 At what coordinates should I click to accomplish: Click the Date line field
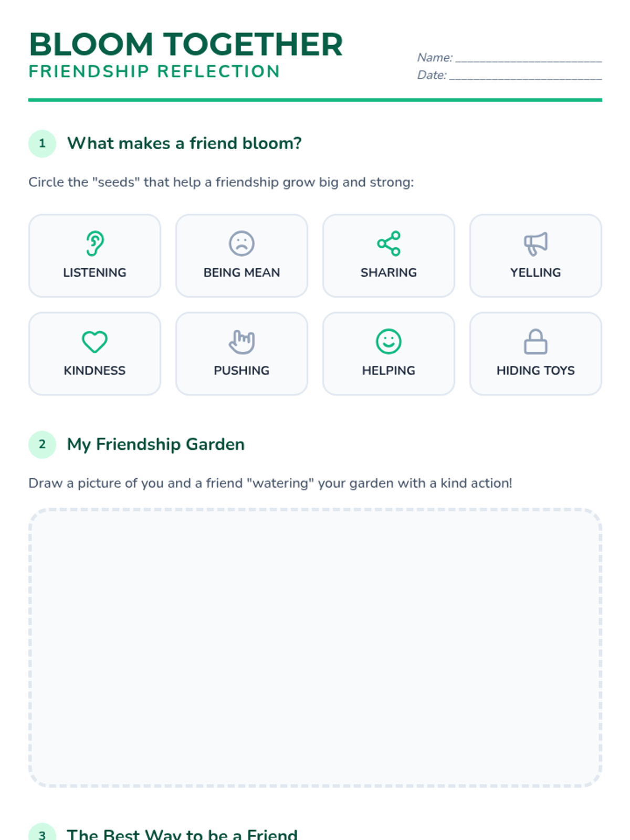pyautogui.click(x=525, y=75)
